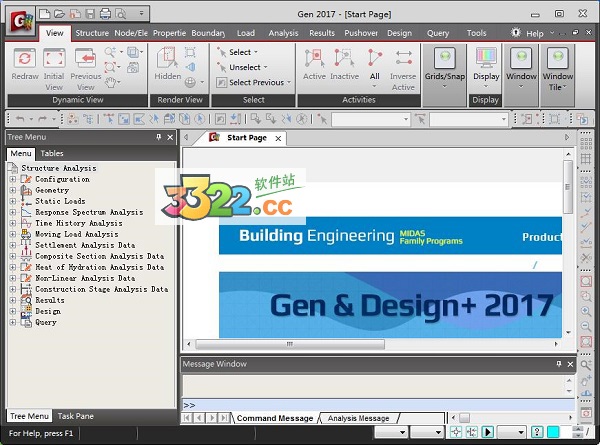Open the Pushover ribbon tab
Screen dimensions: 600x445
point(361,33)
